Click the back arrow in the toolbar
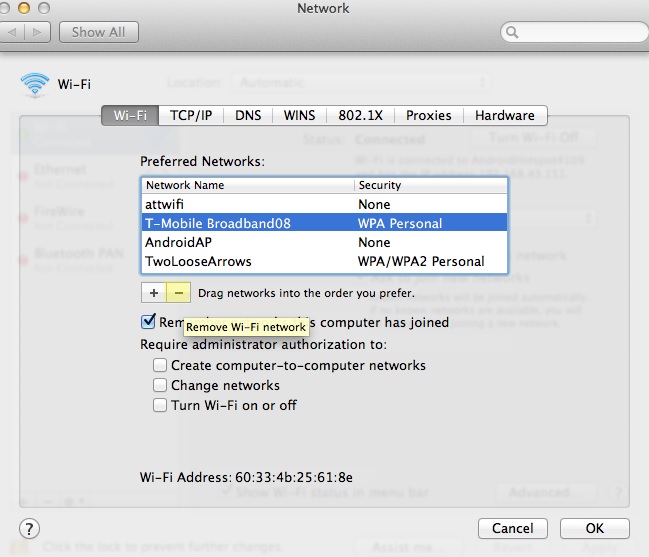The image size is (649, 557). tap(12, 32)
